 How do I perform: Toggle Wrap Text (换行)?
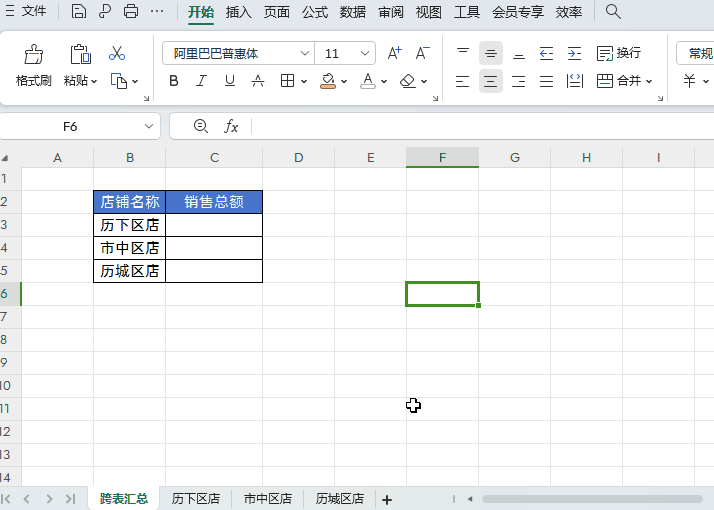pyautogui.click(x=618, y=53)
